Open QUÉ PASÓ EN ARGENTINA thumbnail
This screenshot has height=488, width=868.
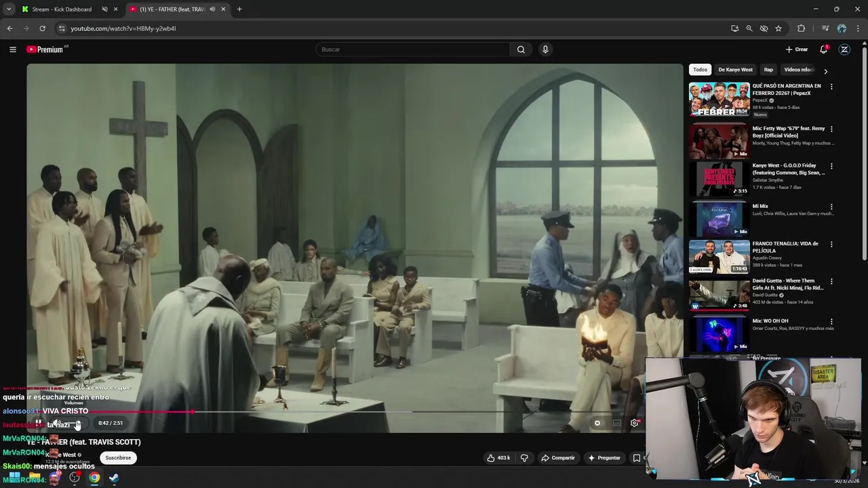click(x=719, y=100)
